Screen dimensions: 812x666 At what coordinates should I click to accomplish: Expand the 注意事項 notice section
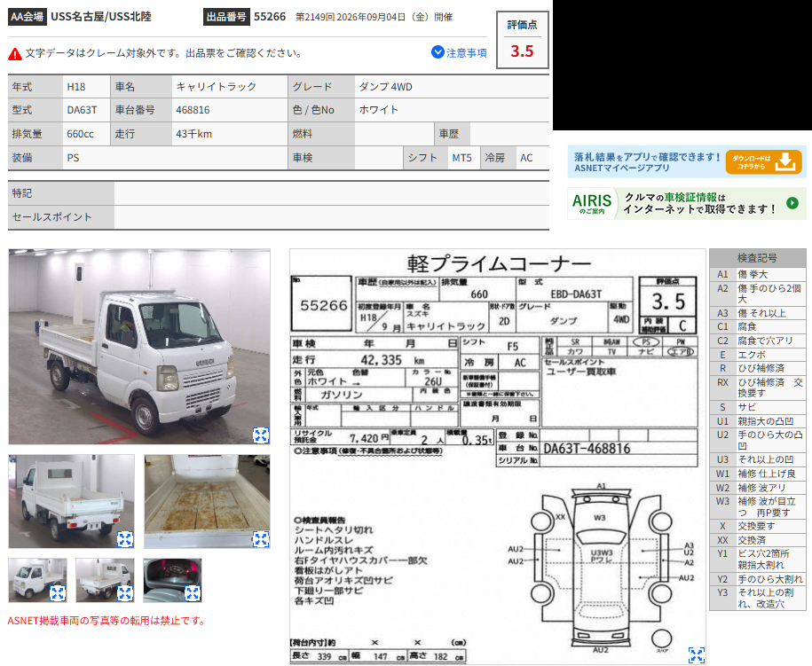(x=459, y=53)
